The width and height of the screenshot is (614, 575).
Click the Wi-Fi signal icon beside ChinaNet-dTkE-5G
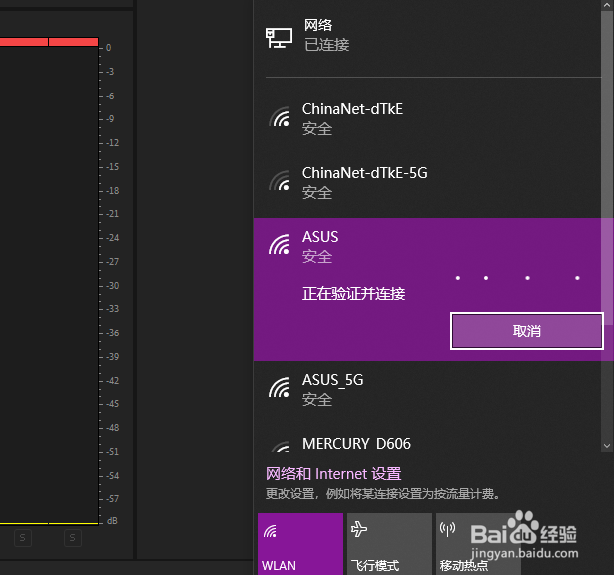coord(280,181)
